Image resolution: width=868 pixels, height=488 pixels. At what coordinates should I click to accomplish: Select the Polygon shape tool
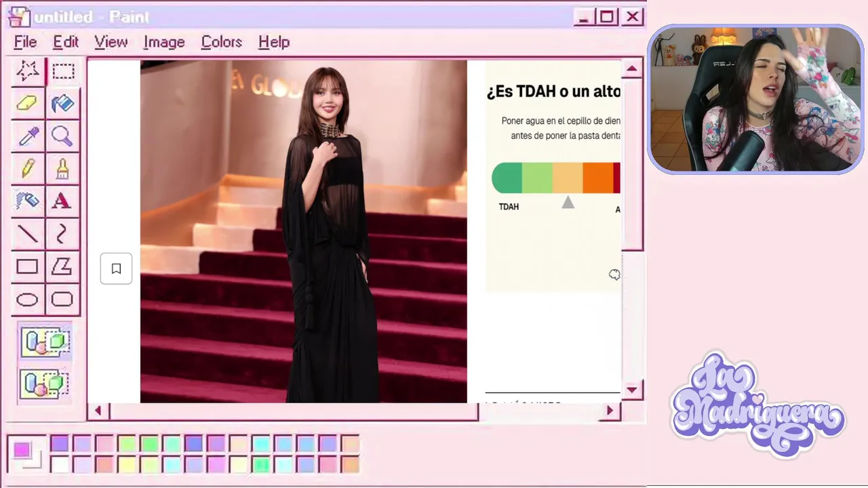tap(63, 266)
